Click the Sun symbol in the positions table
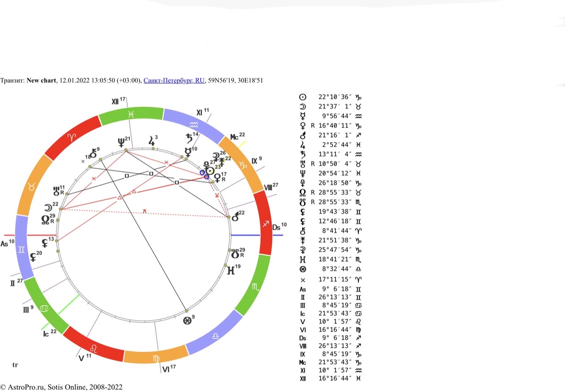This screenshot has height=392, width=565. pyautogui.click(x=302, y=97)
